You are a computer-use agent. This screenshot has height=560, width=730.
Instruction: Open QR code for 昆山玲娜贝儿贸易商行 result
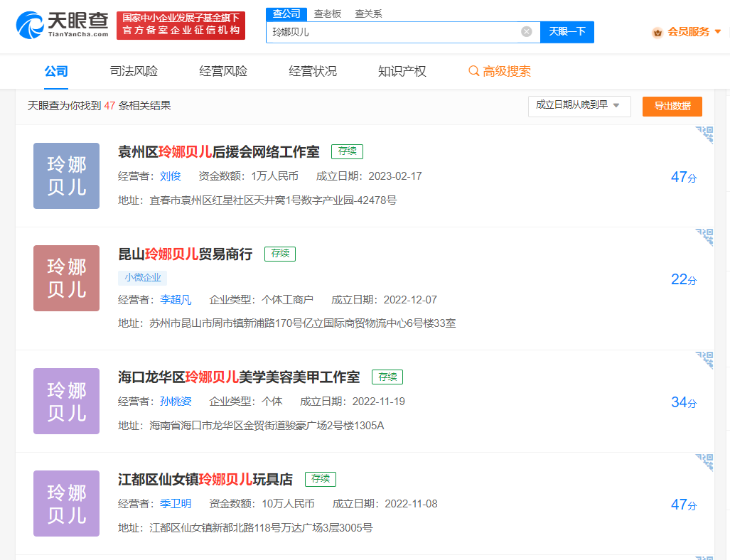coord(704,237)
